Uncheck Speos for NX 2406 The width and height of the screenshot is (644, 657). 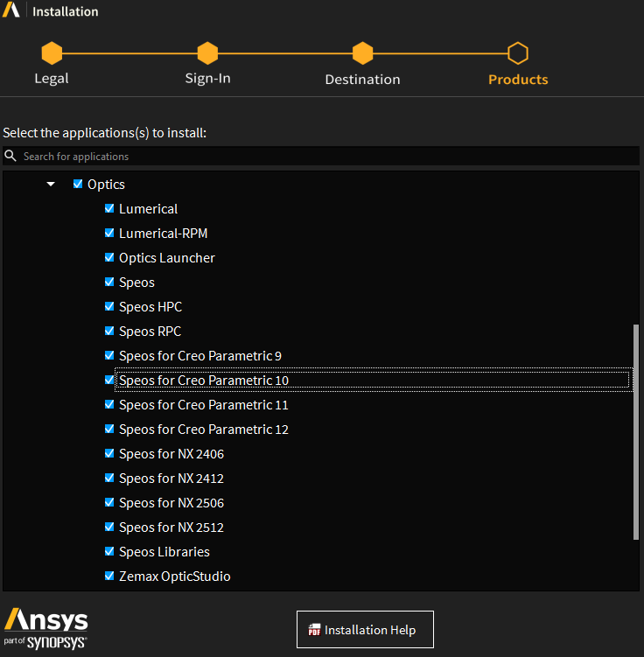[x=109, y=453]
